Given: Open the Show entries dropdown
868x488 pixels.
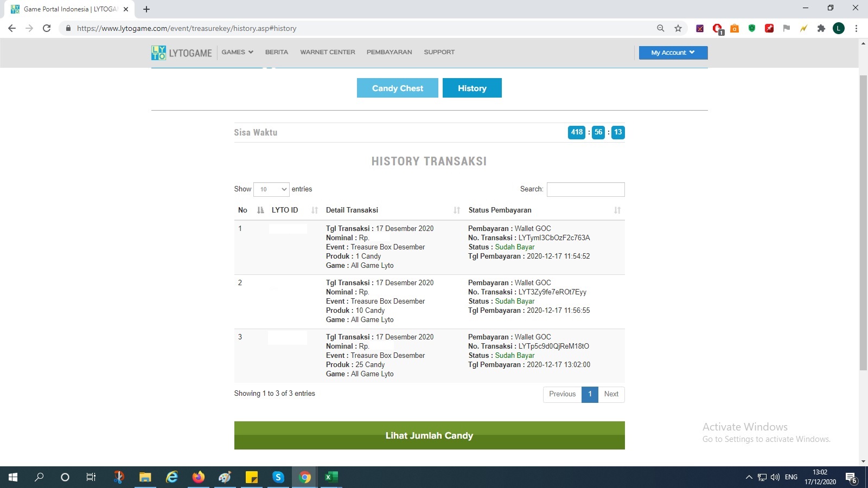Looking at the screenshot, I should point(271,189).
